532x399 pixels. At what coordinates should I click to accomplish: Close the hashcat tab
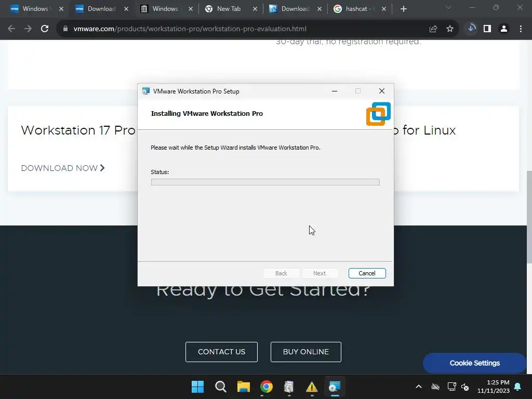(384, 9)
